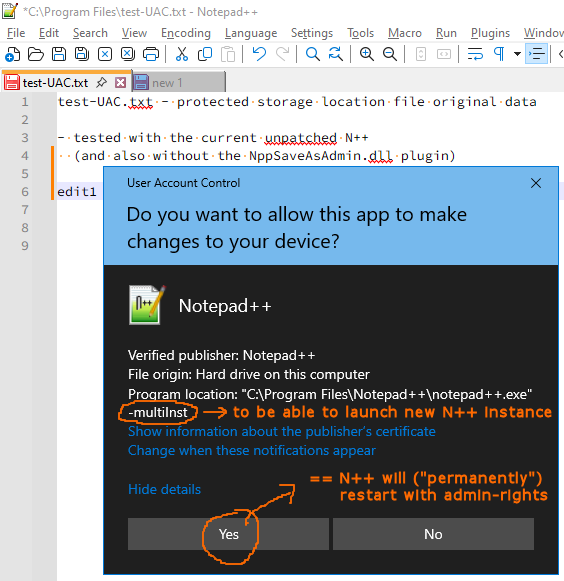Click the -multiInst parameter text
The width and height of the screenshot is (564, 581).
coord(158,412)
